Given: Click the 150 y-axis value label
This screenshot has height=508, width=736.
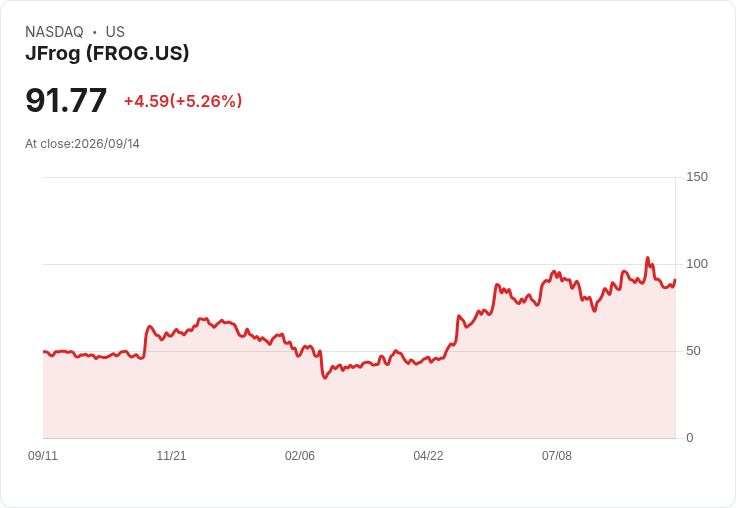Looking at the screenshot, I should coord(697,177).
